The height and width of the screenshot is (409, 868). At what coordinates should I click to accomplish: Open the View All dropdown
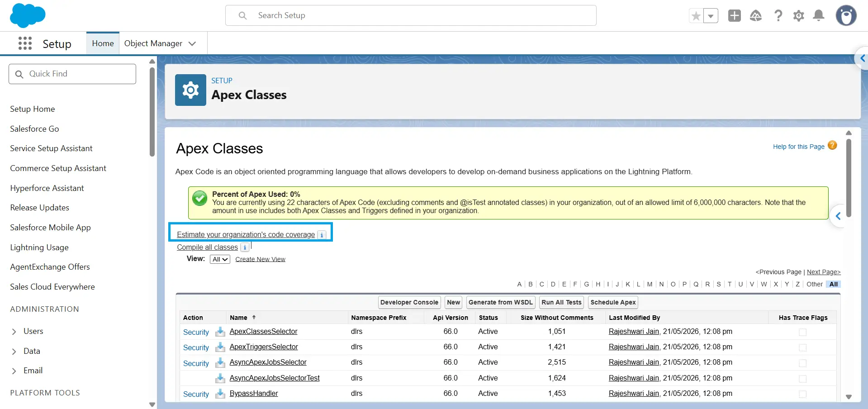(220, 259)
